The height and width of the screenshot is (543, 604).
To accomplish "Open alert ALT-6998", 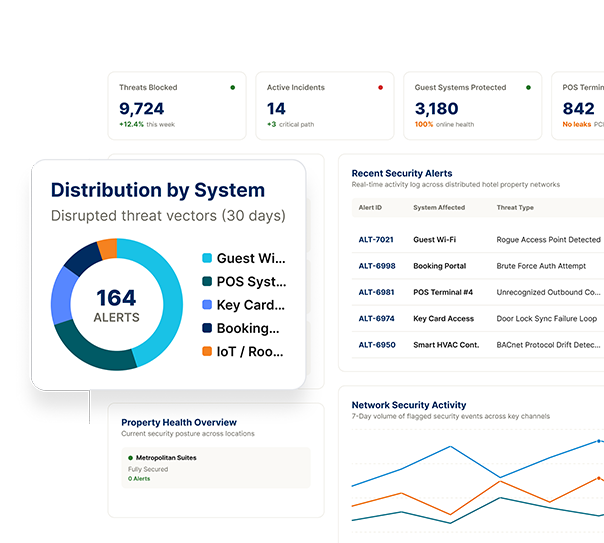I will pos(377,266).
